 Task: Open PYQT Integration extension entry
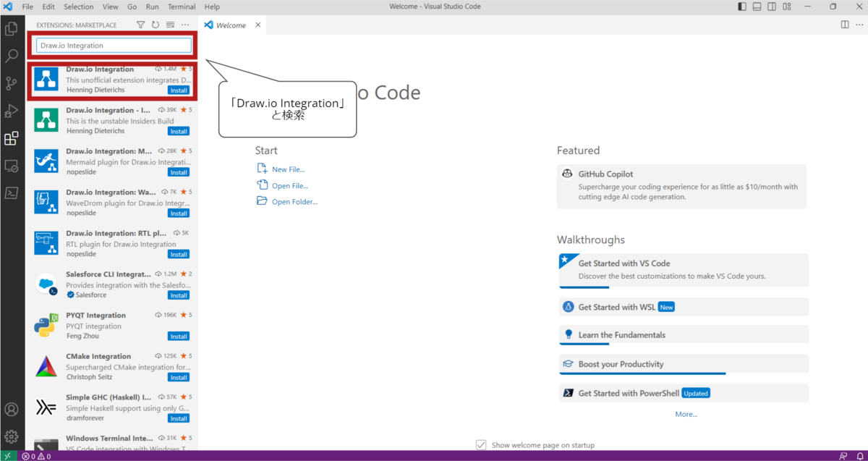point(112,326)
